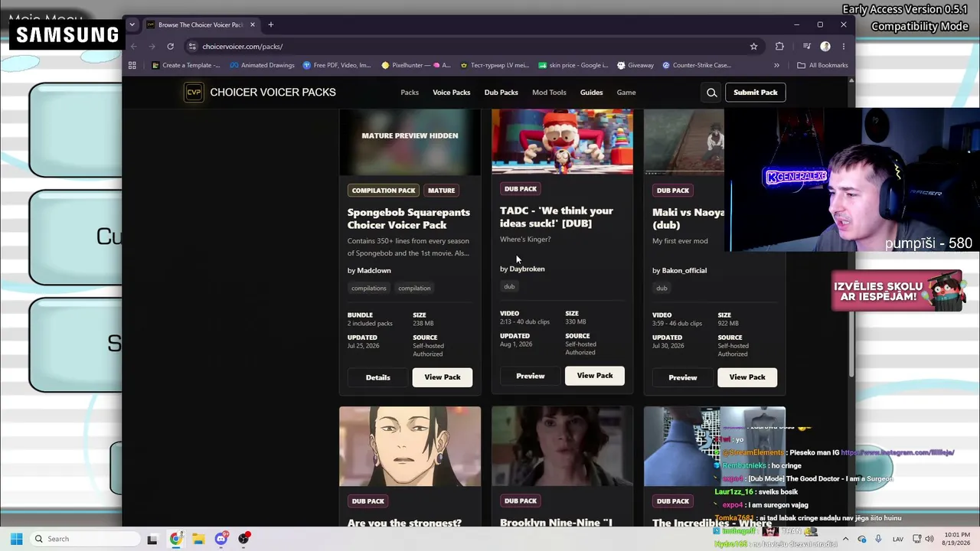The height and width of the screenshot is (551, 980).
Task: View site information icon in address bar
Action: [x=191, y=46]
